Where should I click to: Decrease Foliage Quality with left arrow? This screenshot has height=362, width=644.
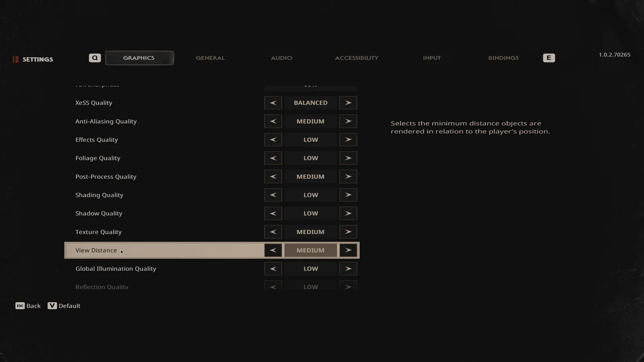point(273,158)
